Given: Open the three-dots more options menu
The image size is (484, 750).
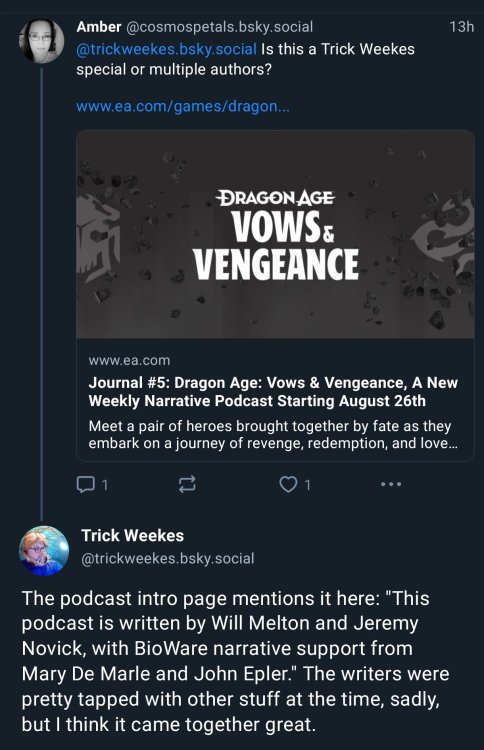Looking at the screenshot, I should 391,485.
